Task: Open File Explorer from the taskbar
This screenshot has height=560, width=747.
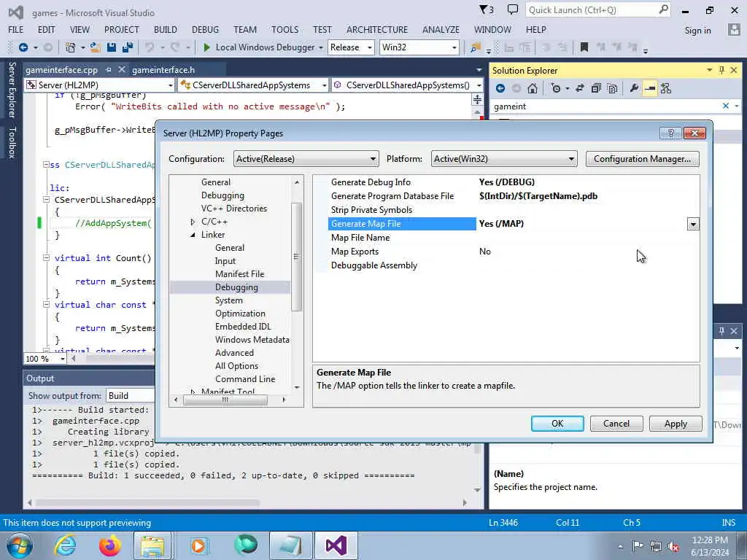Action: coord(152,545)
